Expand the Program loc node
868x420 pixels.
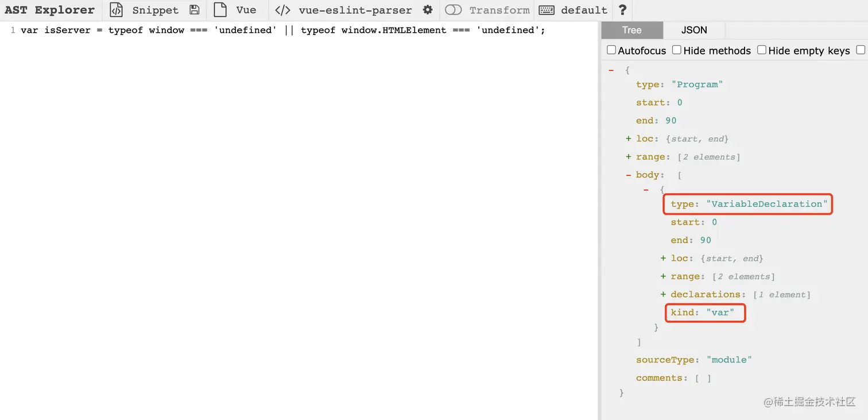click(x=629, y=138)
